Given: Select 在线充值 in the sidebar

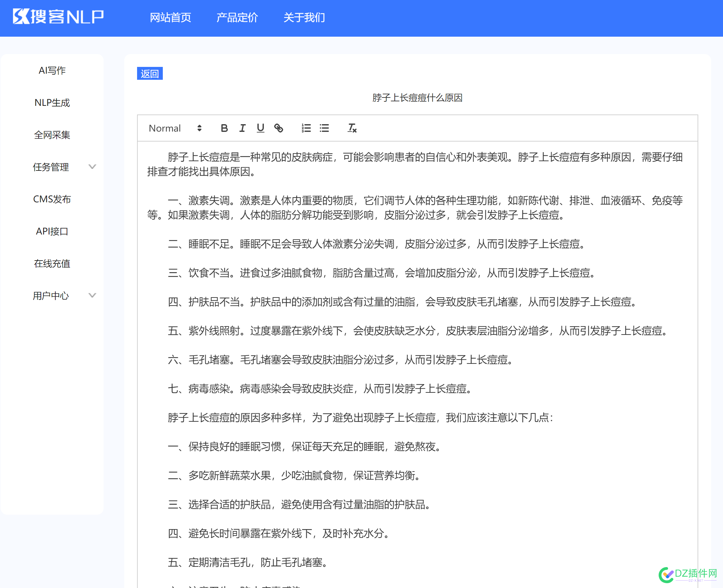Looking at the screenshot, I should coord(52,263).
